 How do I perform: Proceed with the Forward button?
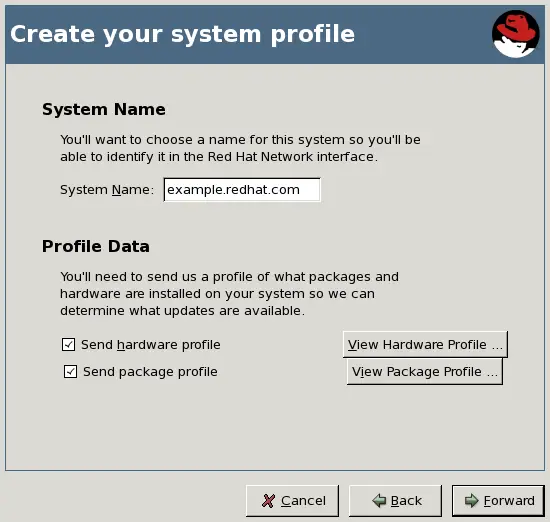click(498, 501)
